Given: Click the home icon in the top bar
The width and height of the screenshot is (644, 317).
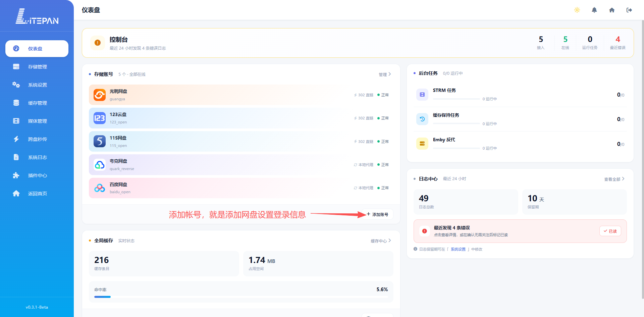Looking at the screenshot, I should pyautogui.click(x=612, y=10).
